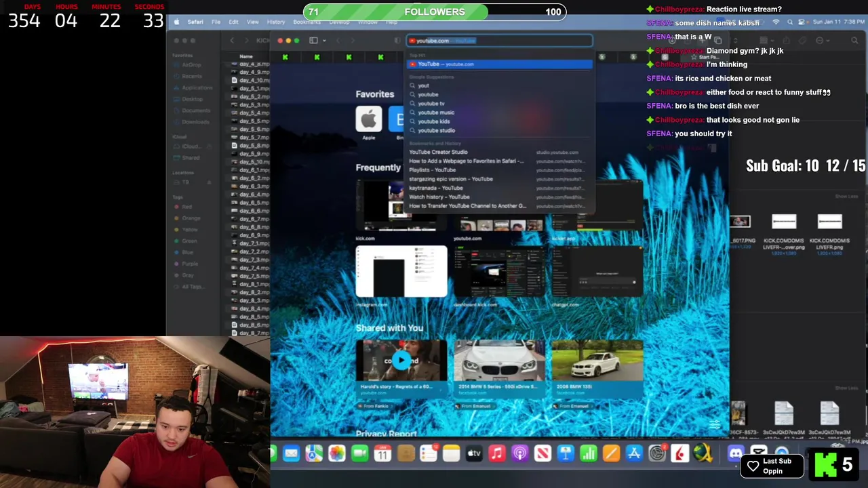Open the instagram.com frequently visited thumbnail

[x=401, y=272]
